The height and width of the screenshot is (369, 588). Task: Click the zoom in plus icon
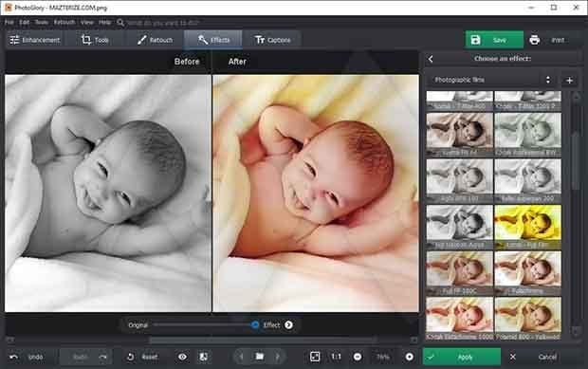tap(410, 357)
